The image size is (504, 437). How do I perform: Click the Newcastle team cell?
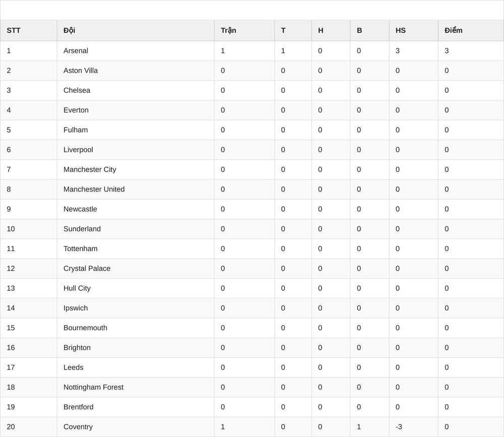136,209
